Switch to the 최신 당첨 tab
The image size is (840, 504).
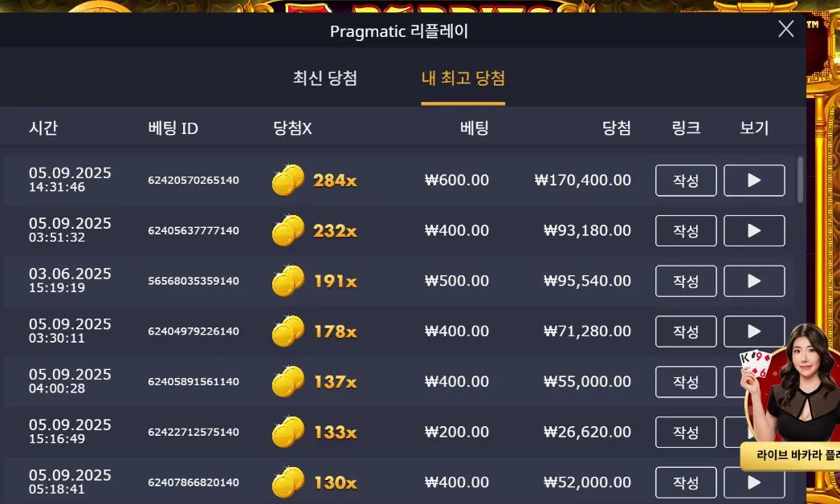(324, 78)
